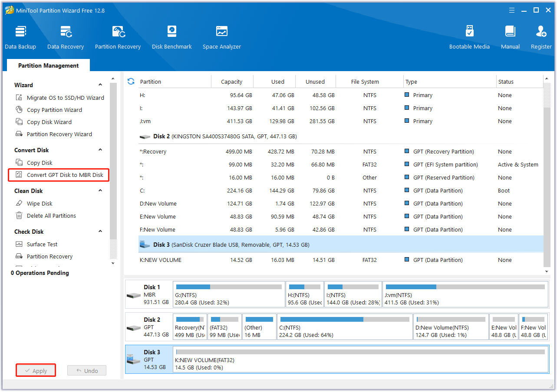Collapse the Check Disk section
The height and width of the screenshot is (392, 557).
coord(100,232)
